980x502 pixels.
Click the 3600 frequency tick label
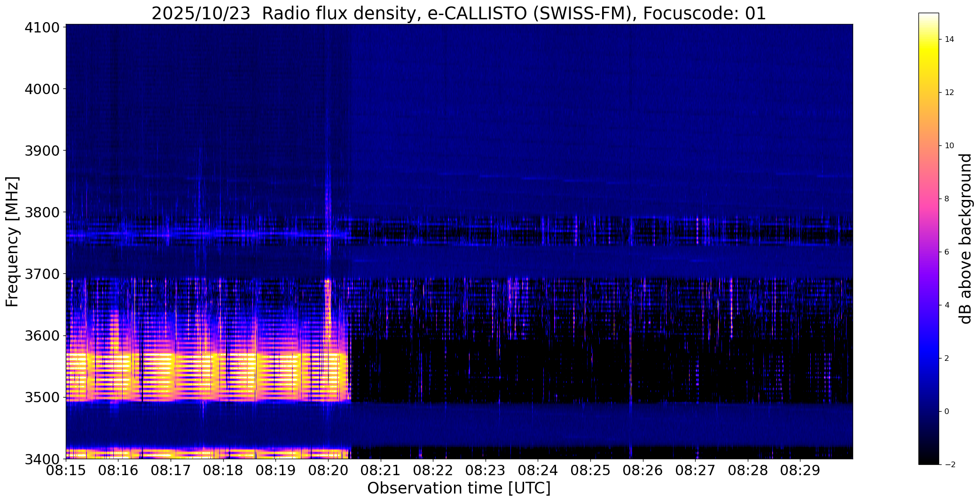43,336
